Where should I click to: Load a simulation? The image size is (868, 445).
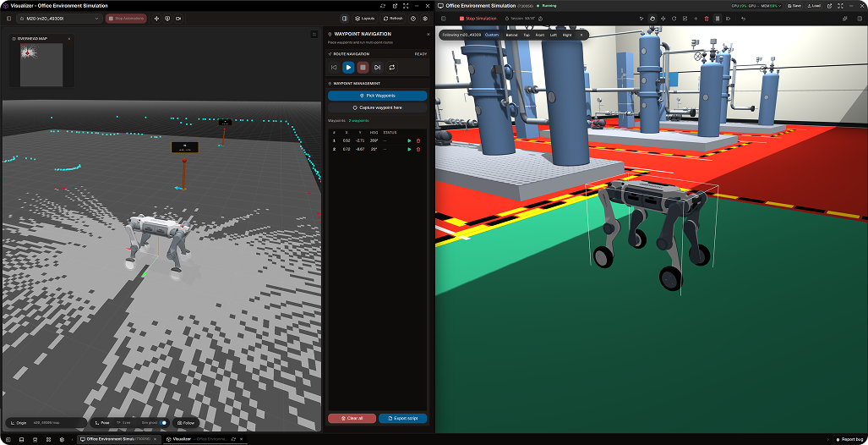[814, 6]
